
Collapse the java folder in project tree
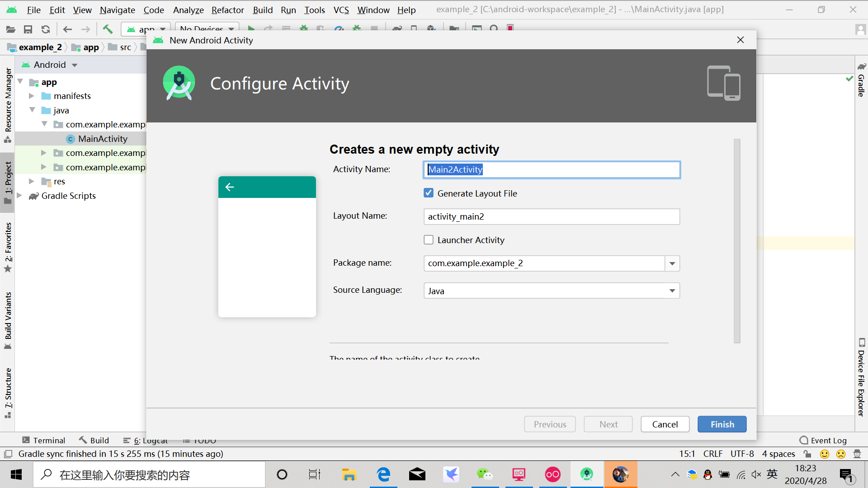click(32, 110)
